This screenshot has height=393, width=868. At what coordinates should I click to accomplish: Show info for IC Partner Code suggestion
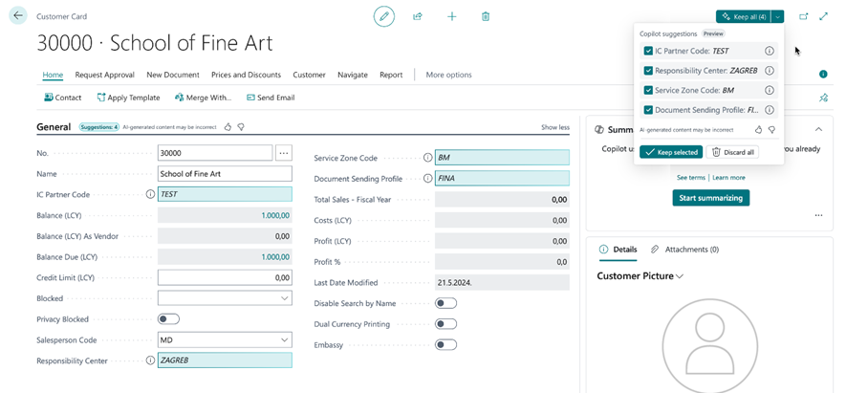(769, 51)
